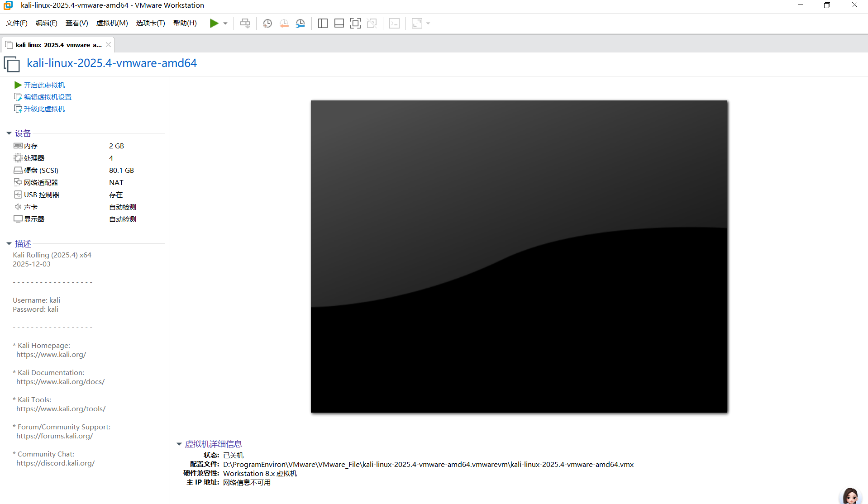The image size is (868, 504).
Task: Open the power options dropdown arrow
Action: pos(225,23)
